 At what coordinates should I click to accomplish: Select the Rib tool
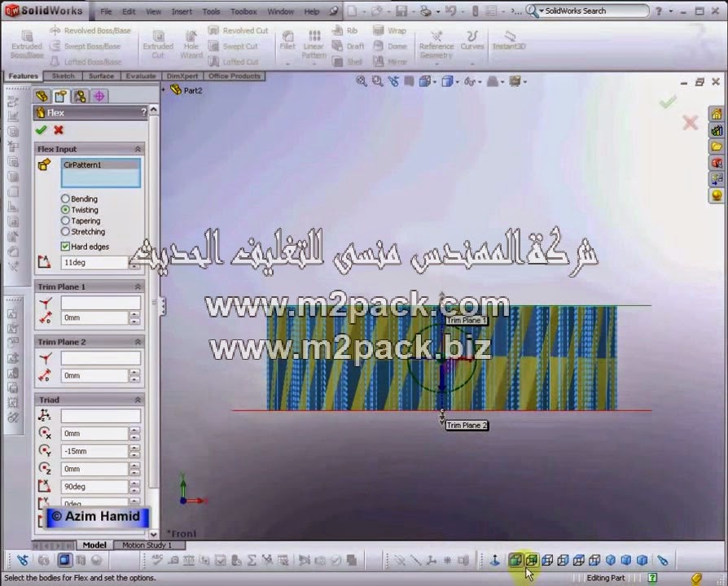click(345, 31)
